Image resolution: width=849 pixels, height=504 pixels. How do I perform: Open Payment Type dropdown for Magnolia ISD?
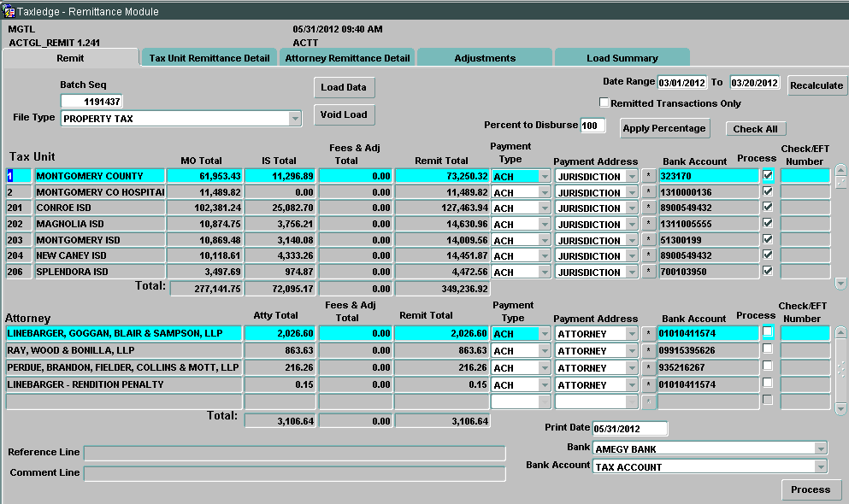coord(545,225)
